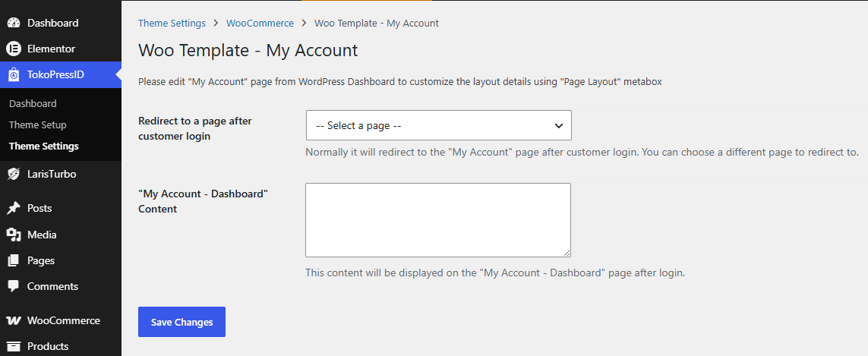The image size is (868, 356).
Task: Click the LarisTurbo lightning icon
Action: coord(13,174)
